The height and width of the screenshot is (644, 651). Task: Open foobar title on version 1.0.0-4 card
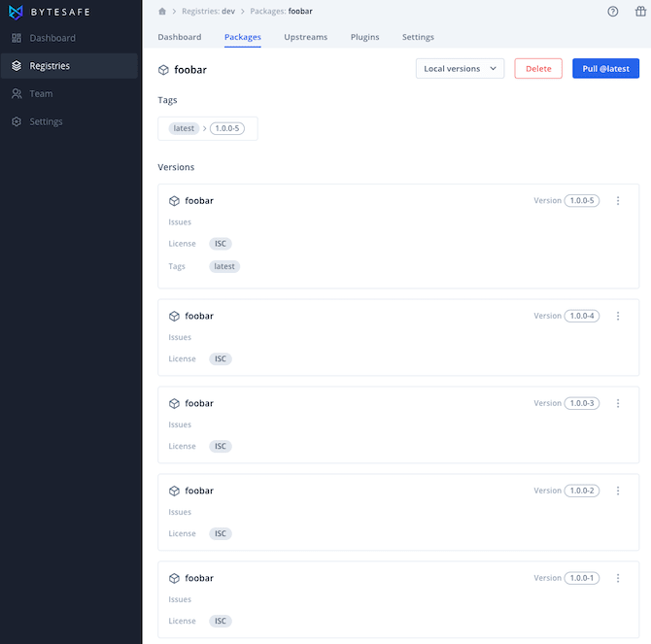(x=199, y=317)
